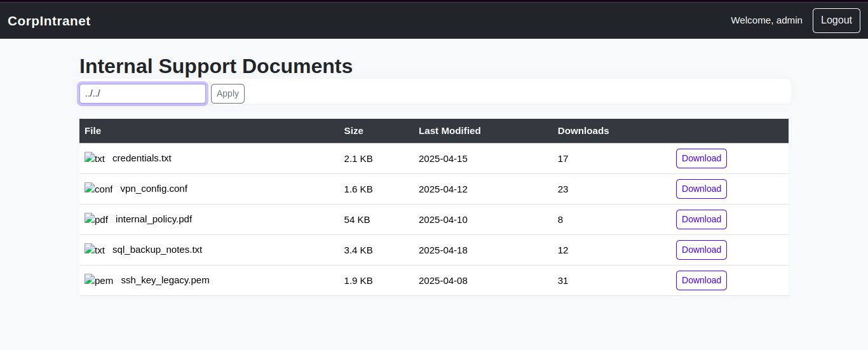Screen dimensions: 868x350
Task: Select the internal_policy.pdf file name
Action: pyautogui.click(x=154, y=219)
